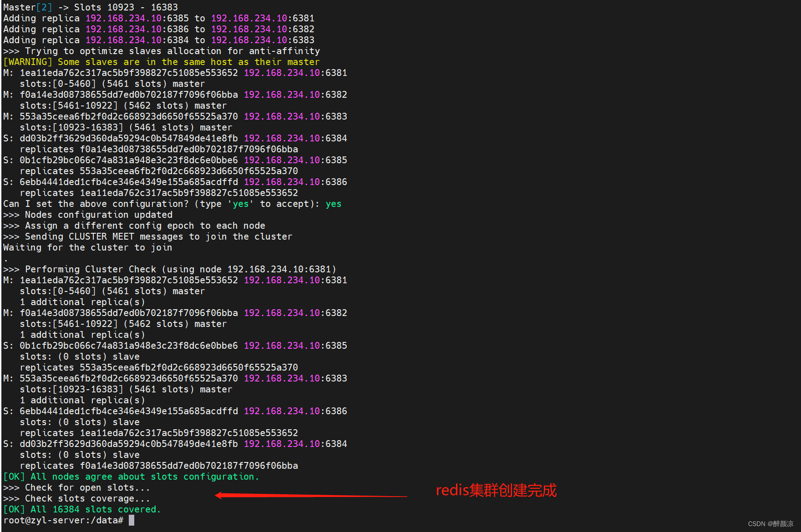801x532 pixels.
Task: Click the line adding replica 6385 to 6381
Action: 159,18
